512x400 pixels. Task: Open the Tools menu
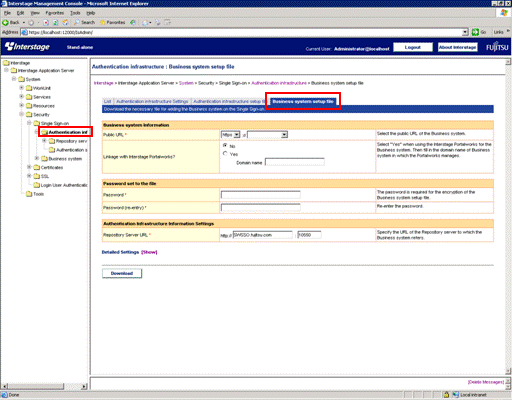(75, 13)
